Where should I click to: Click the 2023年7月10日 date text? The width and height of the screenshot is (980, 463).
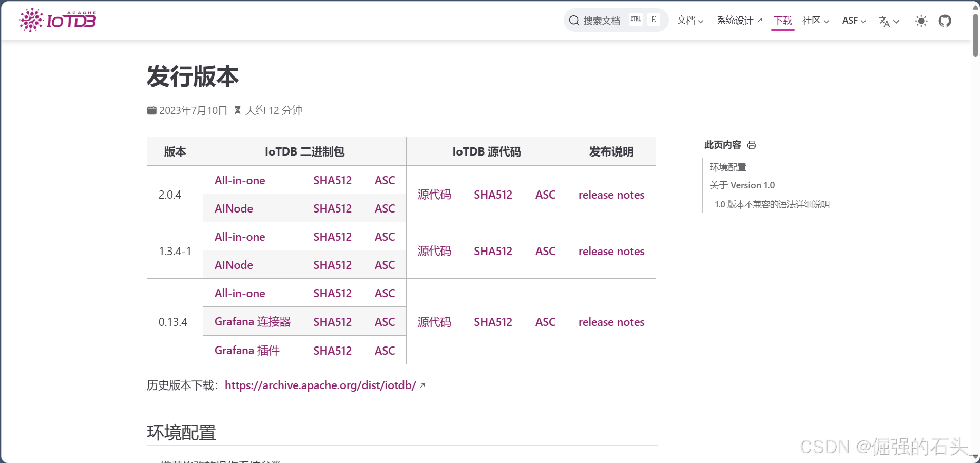193,110
